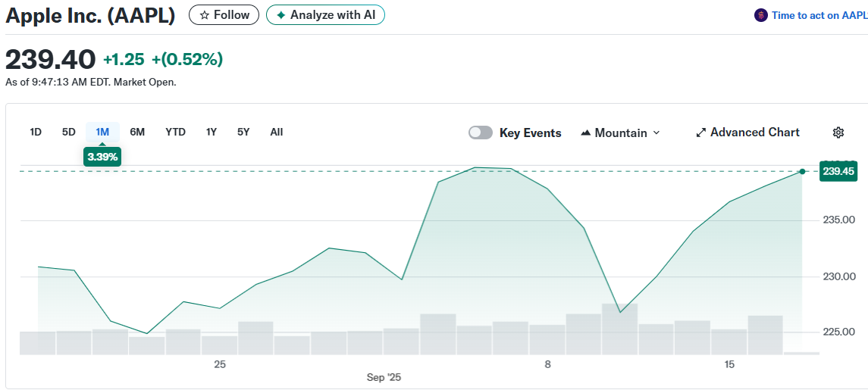Image resolution: width=868 pixels, height=390 pixels.
Task: Open the Advanced Chart view
Action: coord(748,133)
